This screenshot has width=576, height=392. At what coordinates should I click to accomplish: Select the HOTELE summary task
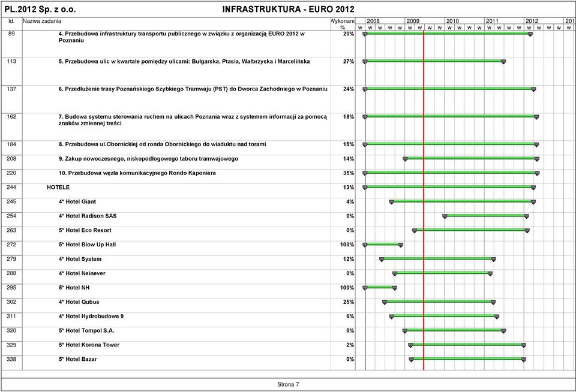click(x=58, y=187)
